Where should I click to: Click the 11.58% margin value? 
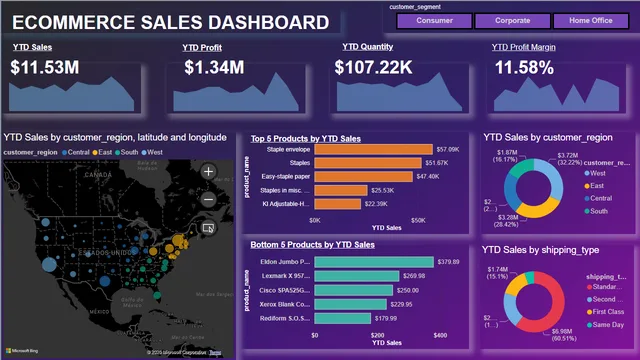[524, 67]
